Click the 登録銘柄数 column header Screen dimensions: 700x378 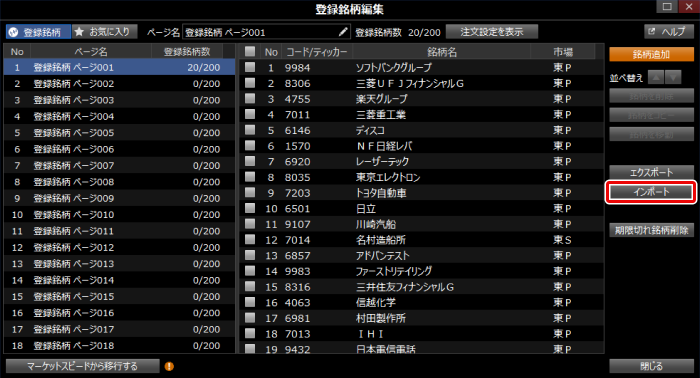coord(187,52)
